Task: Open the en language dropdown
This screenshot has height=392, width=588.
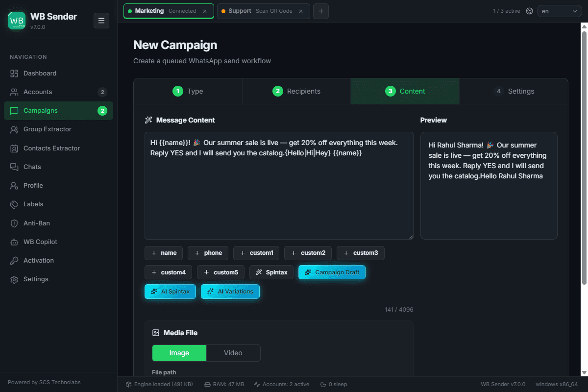Action: click(x=560, y=11)
